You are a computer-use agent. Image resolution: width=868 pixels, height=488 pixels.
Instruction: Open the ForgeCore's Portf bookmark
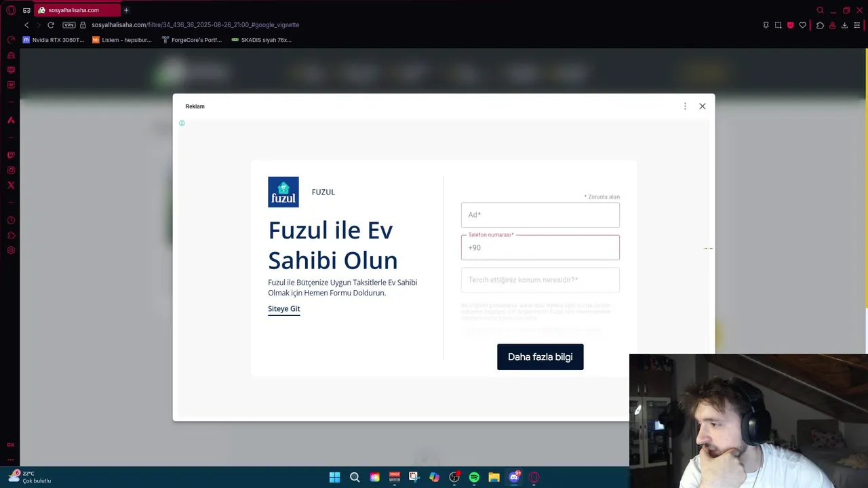click(192, 40)
